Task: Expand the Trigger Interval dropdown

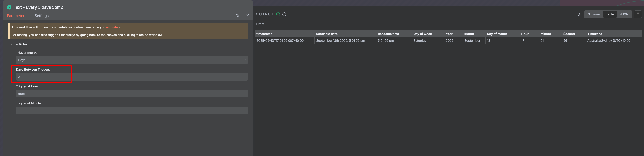Action: point(132,60)
